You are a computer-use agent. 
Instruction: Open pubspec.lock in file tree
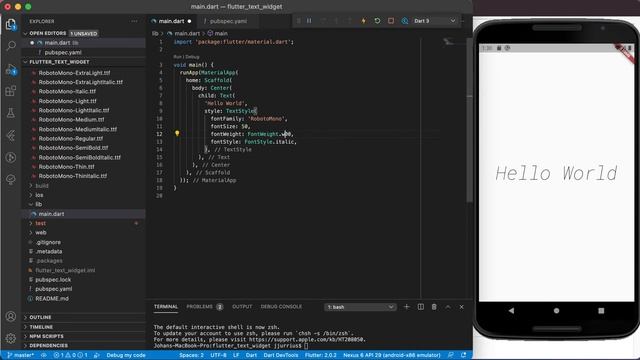53,280
